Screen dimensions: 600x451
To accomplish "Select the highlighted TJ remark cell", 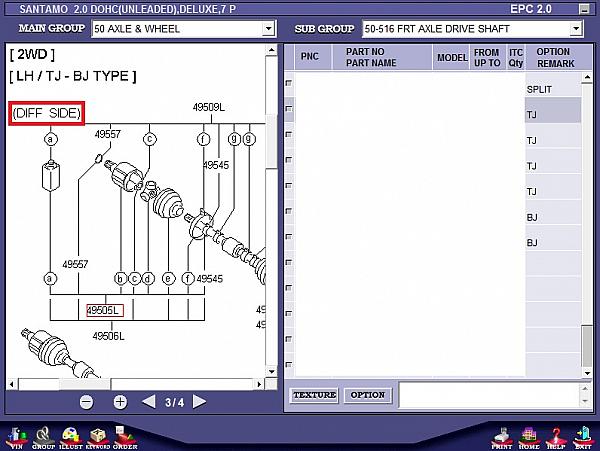I will [x=553, y=110].
